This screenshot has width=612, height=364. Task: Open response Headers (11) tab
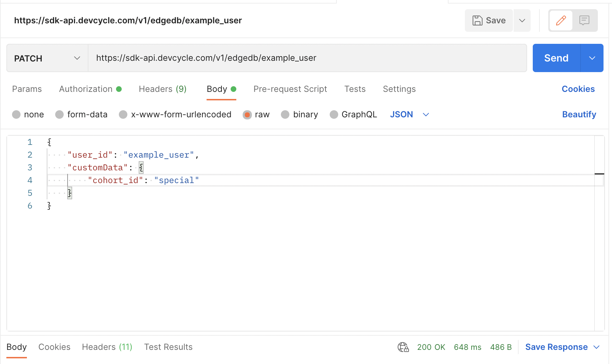107,347
